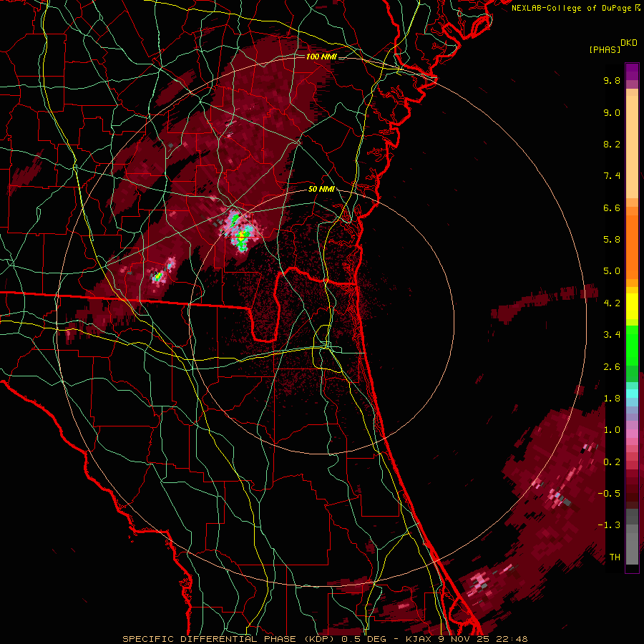644x644 pixels.
Task: Click the 8.2 value on the color scale
Action: (x=612, y=144)
